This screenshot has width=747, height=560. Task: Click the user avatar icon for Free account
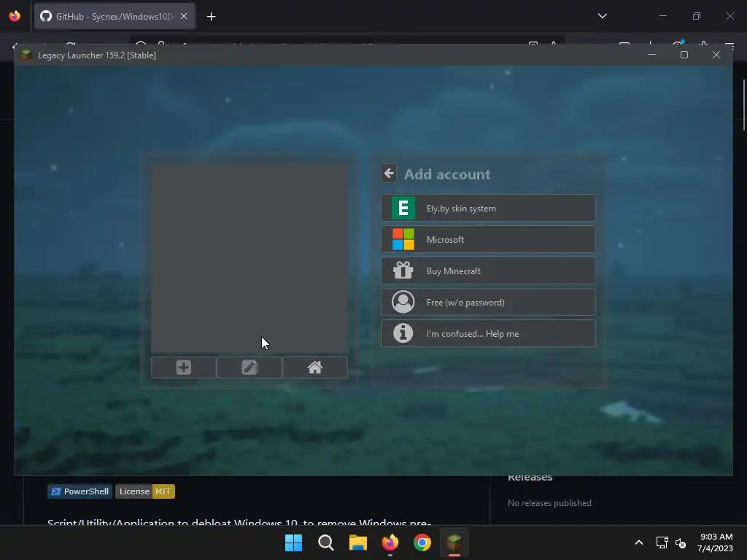(403, 302)
